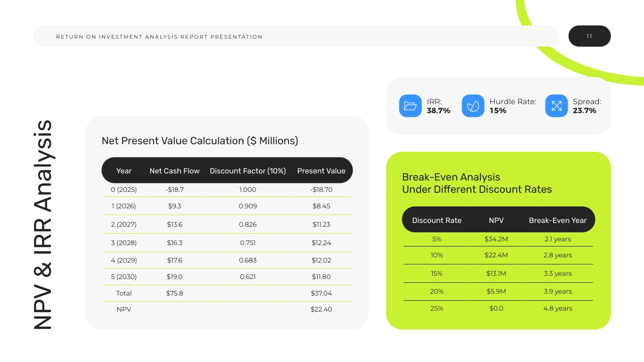The image size is (644, 362).
Task: Click the vertical 'NPV & IRR Analysis' title
Action: (42, 224)
